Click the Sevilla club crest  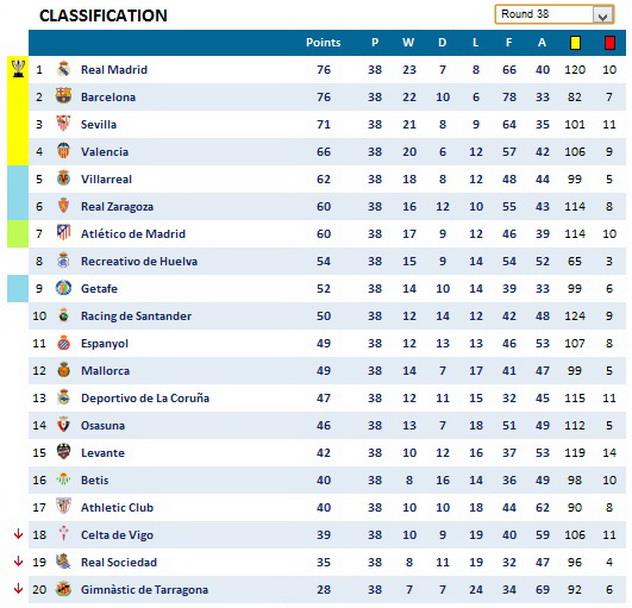click(x=63, y=124)
